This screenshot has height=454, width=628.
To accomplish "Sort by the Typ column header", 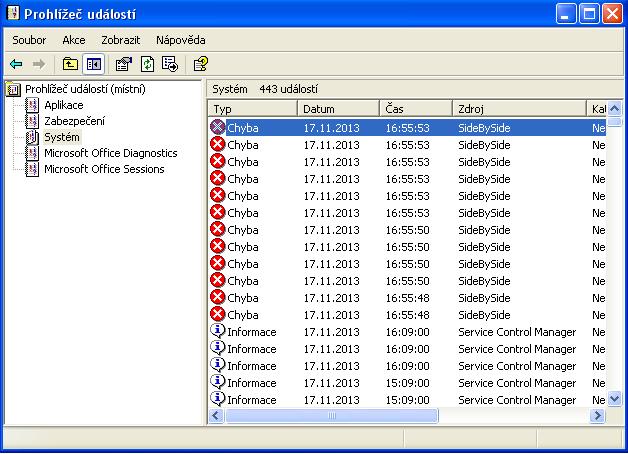I will click(x=253, y=108).
